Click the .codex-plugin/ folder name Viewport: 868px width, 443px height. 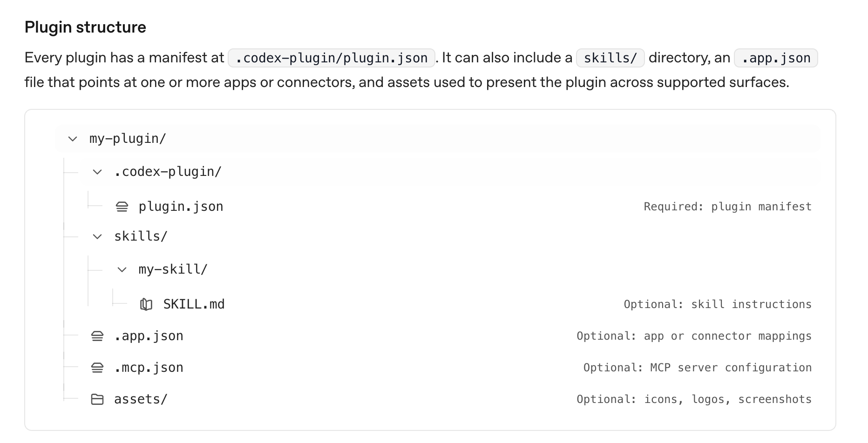[x=168, y=172]
